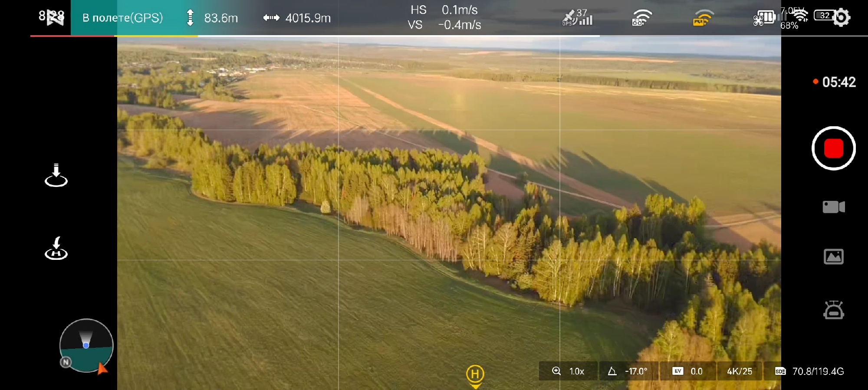Tap the yellow image transmission signal icon
Viewport: 868px width, 390px height.
click(x=703, y=18)
